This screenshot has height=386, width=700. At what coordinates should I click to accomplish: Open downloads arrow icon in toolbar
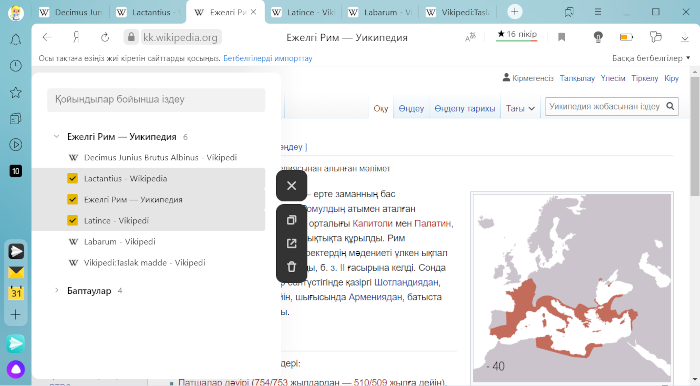click(685, 37)
